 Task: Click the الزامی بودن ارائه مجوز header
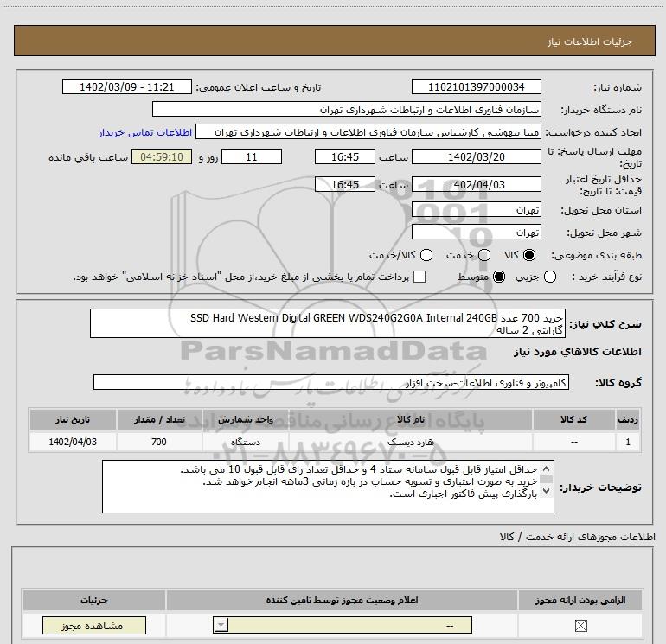580,600
